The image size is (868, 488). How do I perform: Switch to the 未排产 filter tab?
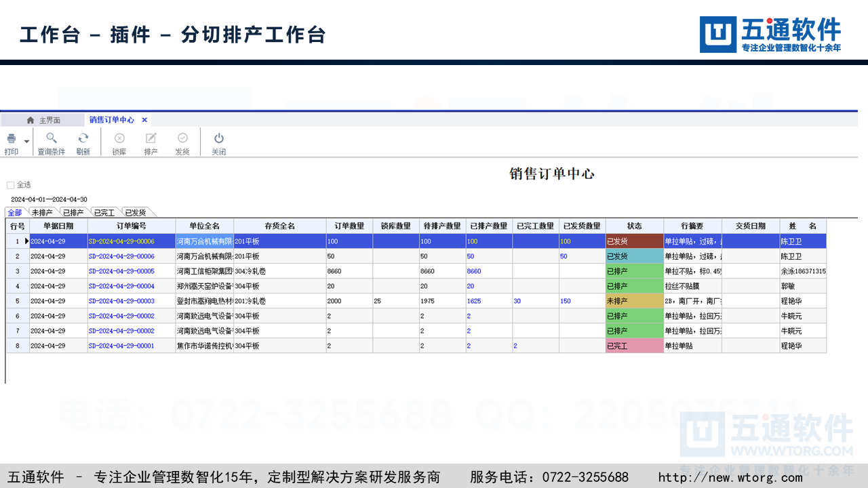(42, 213)
